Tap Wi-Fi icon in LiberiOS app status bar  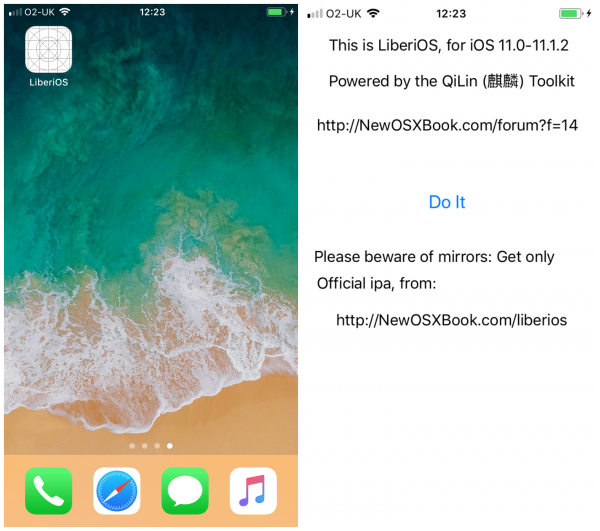pos(373,13)
